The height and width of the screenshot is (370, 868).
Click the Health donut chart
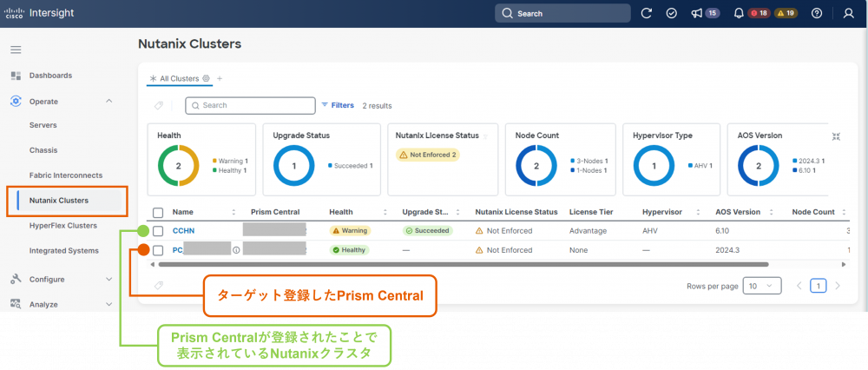click(178, 166)
